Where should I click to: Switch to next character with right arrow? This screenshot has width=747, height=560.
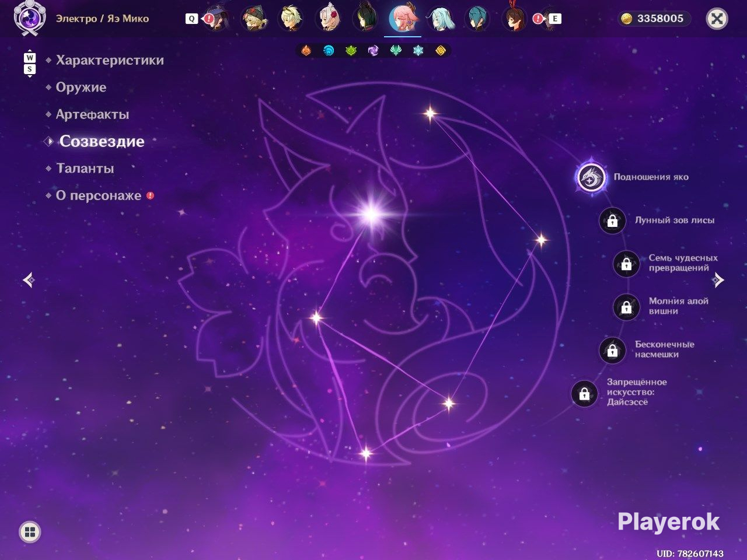pos(718,281)
